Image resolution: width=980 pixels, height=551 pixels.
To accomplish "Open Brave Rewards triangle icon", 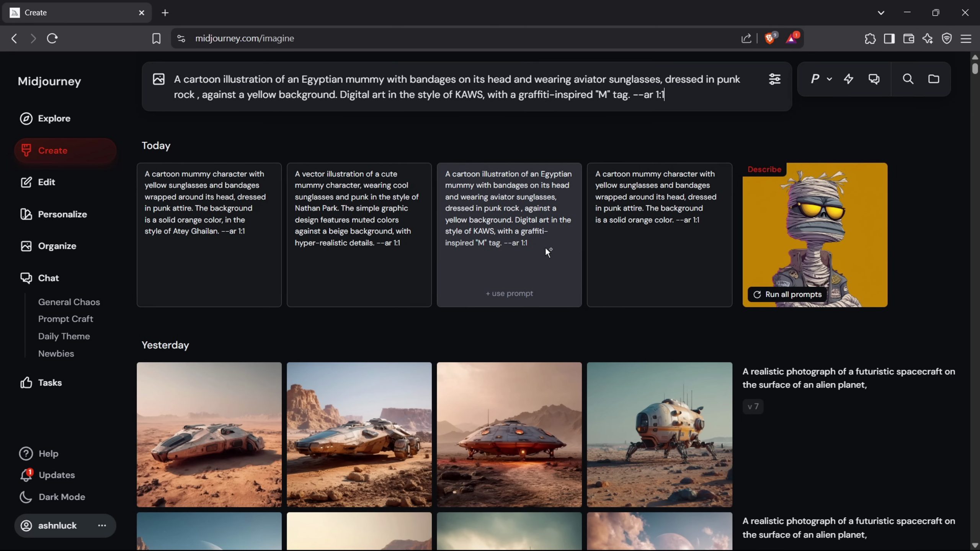I will [x=791, y=38].
